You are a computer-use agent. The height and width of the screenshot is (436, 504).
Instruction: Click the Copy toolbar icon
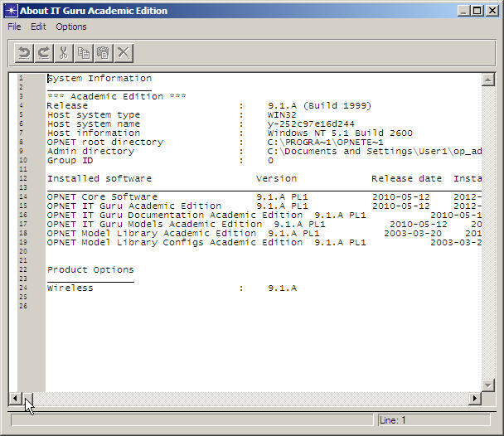coord(84,53)
